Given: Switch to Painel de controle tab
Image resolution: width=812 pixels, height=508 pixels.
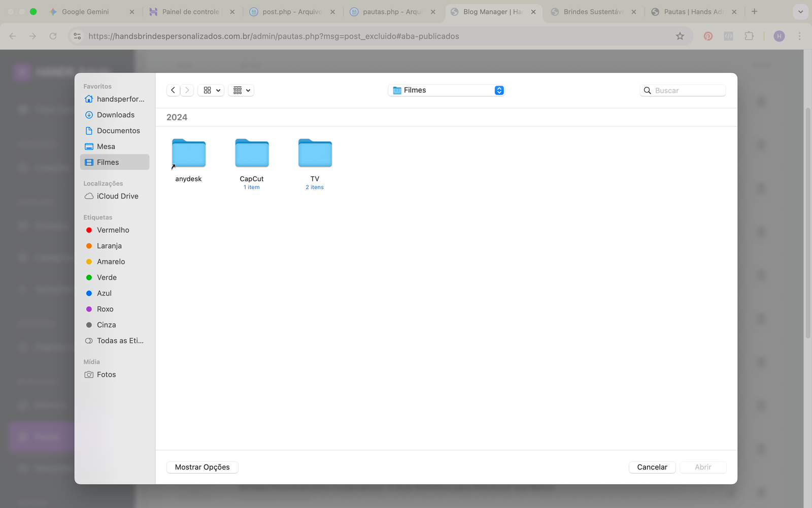Looking at the screenshot, I should (x=190, y=12).
